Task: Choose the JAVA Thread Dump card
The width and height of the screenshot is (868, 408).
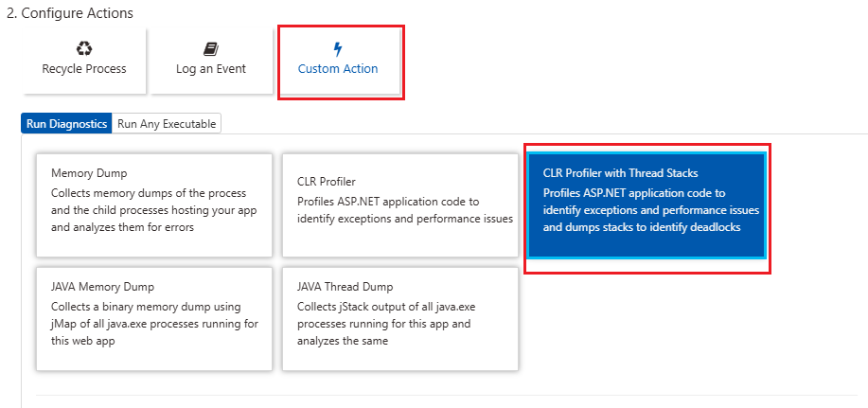Action: coord(400,319)
